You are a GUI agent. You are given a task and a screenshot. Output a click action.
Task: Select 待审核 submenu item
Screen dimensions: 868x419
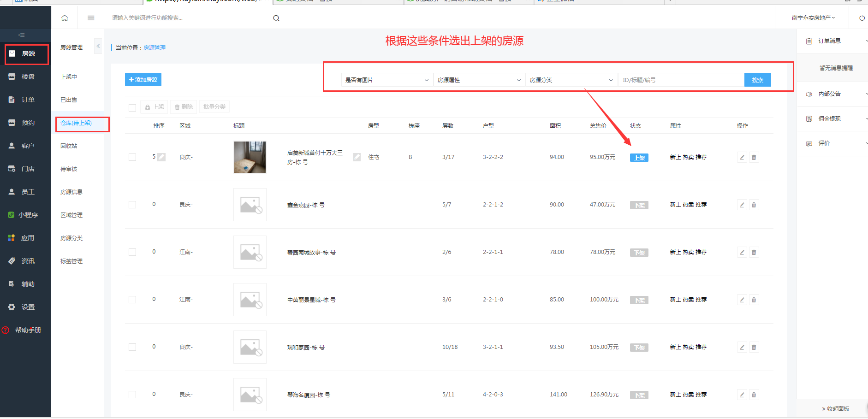(69, 169)
